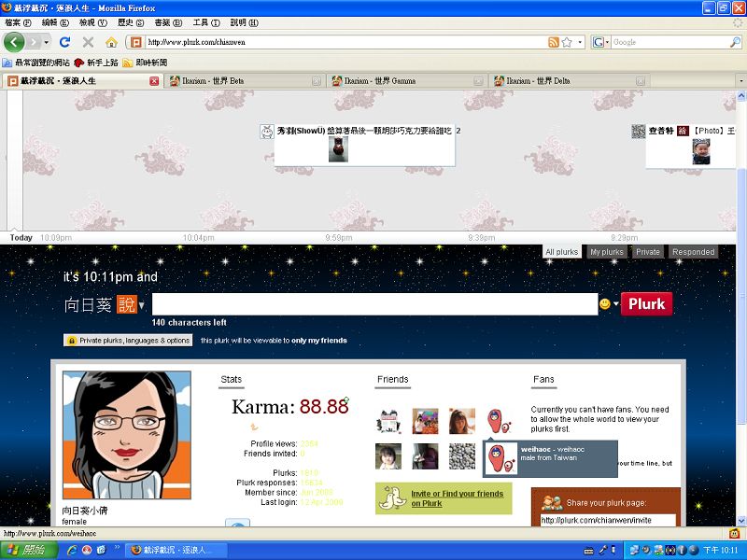
Task: Switch to the Ikariam 世界 Gamma tab
Action: [x=407, y=81]
